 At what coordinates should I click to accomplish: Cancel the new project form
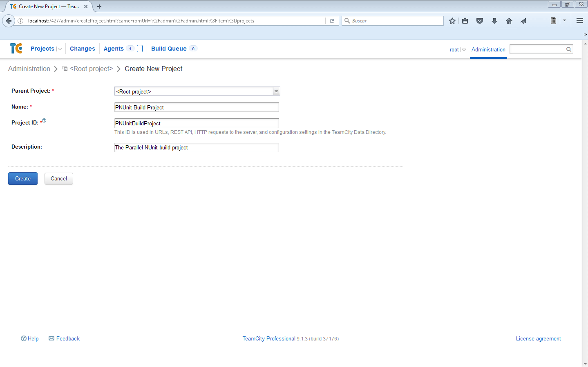(x=59, y=179)
